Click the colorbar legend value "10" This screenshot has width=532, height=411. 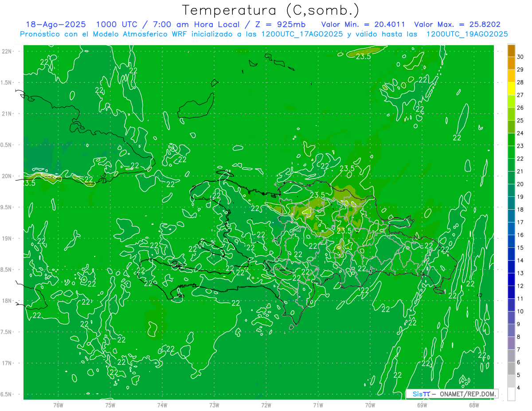pyautogui.click(x=520, y=311)
